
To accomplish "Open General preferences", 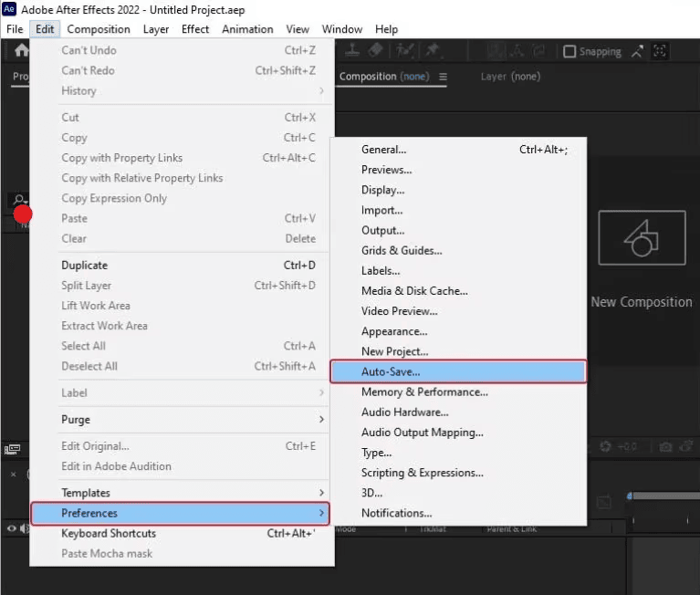I will coord(458,150).
